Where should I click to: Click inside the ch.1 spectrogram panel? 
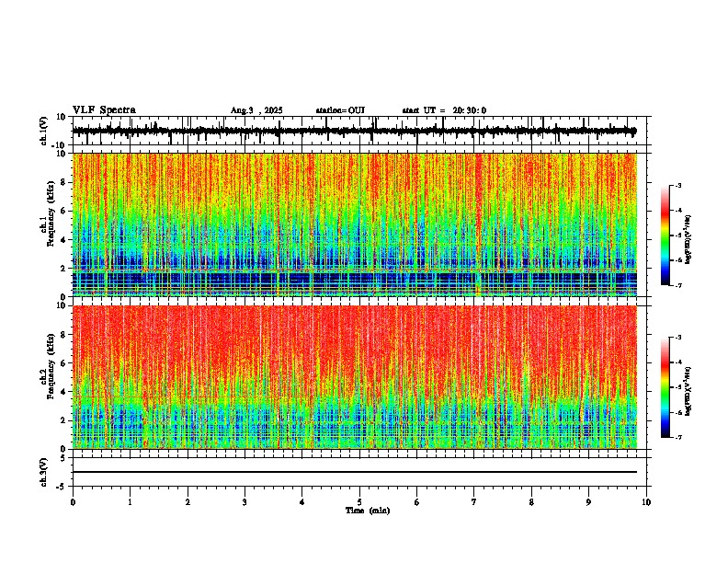355,224
